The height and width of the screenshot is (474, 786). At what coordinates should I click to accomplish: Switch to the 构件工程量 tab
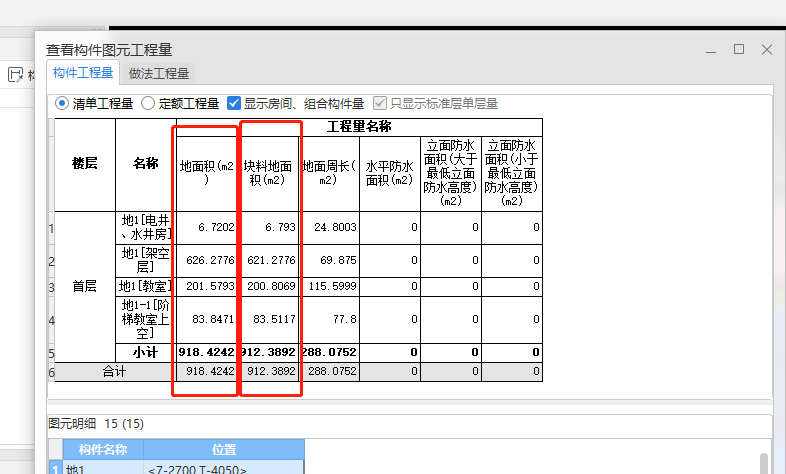83,73
